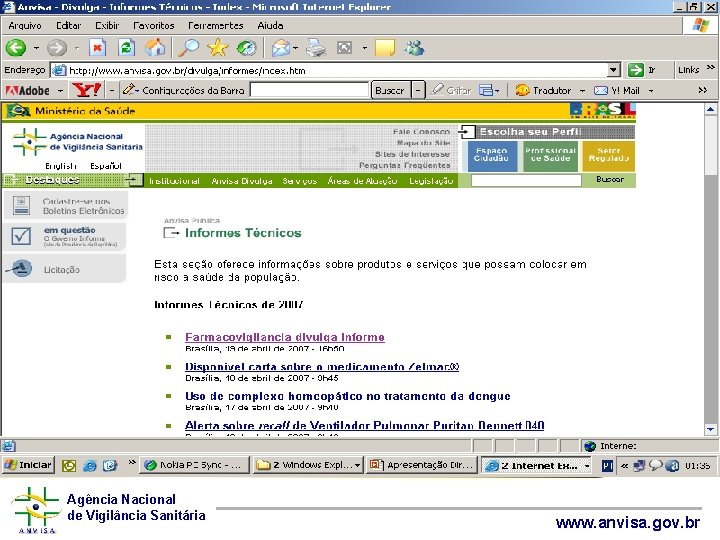Open the Legislação site tab
This screenshot has height=540, width=720.
pos(431,181)
